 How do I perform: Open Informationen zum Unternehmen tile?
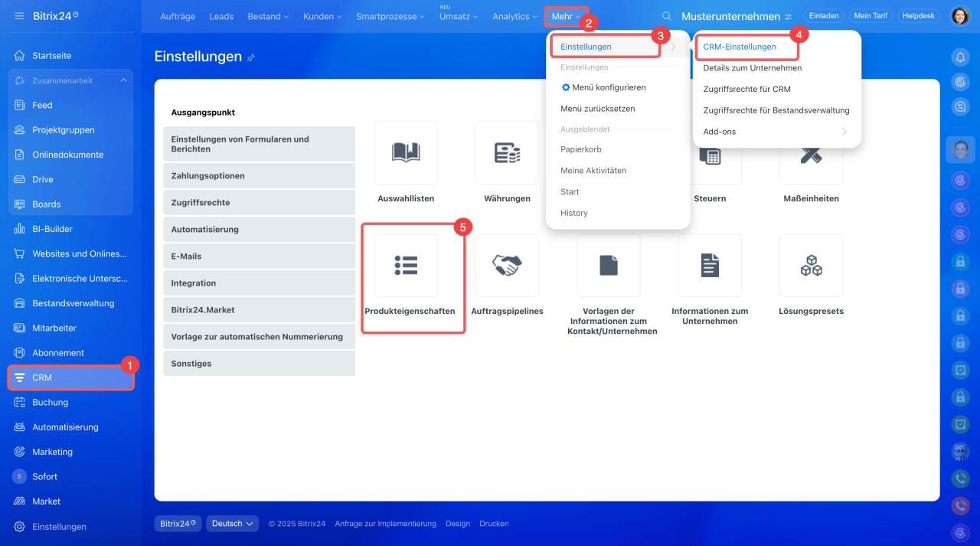click(x=710, y=266)
